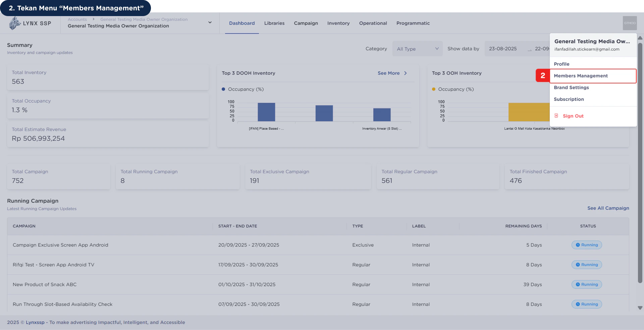Select Members Management from the account menu

(x=581, y=76)
